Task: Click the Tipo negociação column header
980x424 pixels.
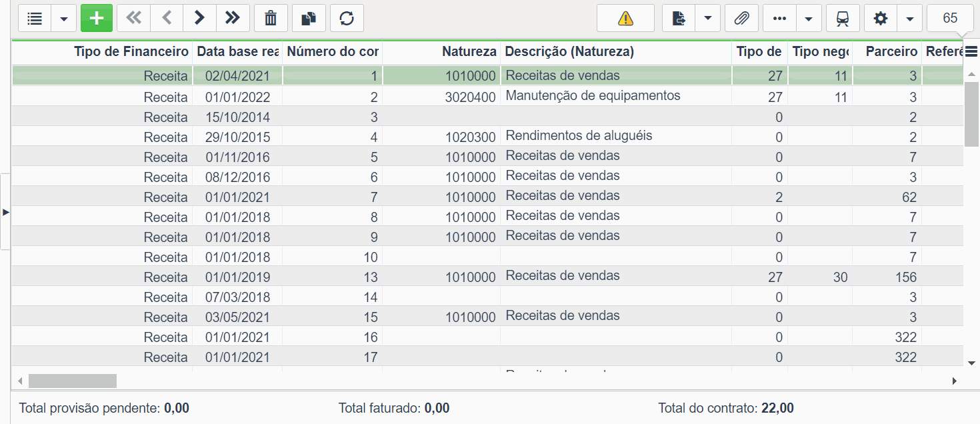Action: click(x=820, y=51)
